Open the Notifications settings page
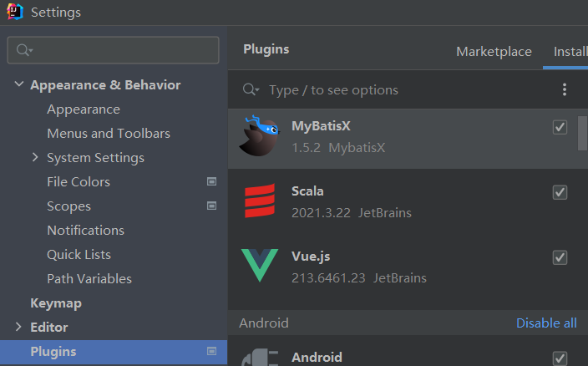Screen dimensions: 588x366 pyautogui.click(x=85, y=231)
